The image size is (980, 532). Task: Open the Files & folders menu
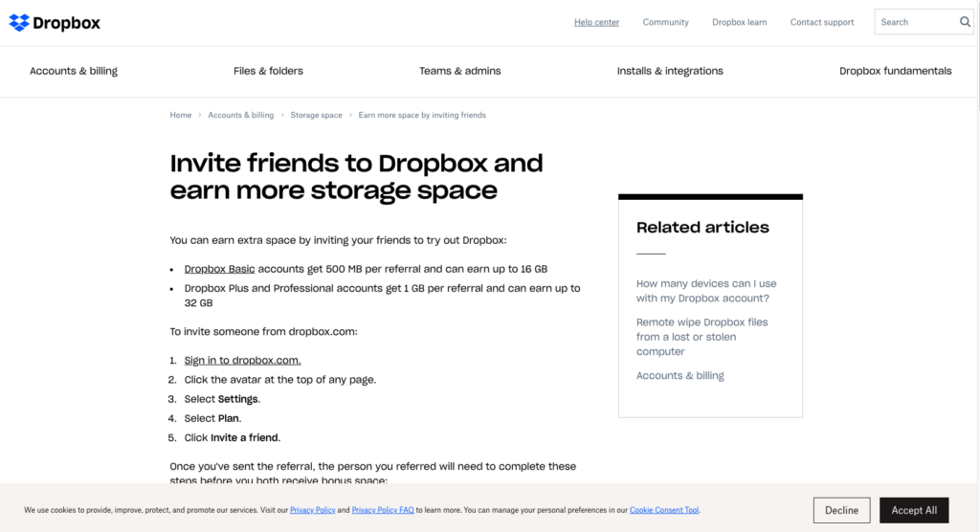point(268,71)
